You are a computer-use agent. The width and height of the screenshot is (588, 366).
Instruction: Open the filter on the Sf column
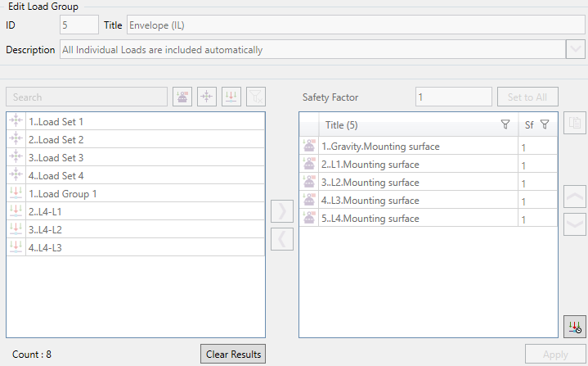click(x=545, y=125)
